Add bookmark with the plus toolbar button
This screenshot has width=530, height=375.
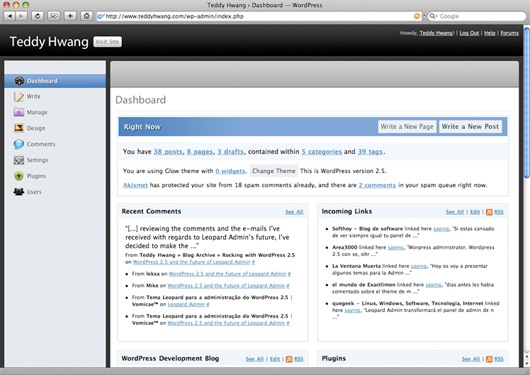70,16
